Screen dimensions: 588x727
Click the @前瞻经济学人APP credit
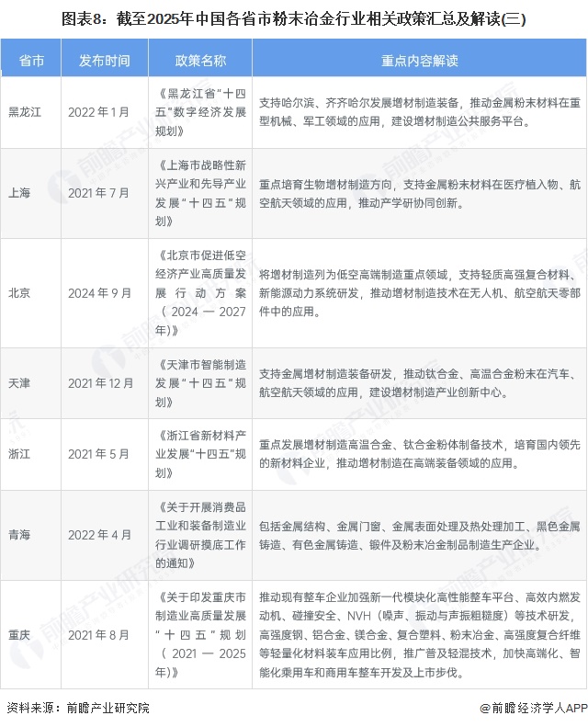coord(533,708)
